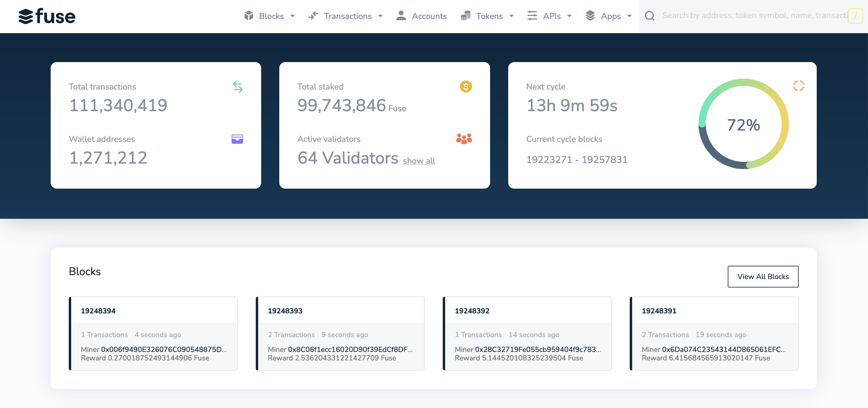This screenshot has width=868, height=408.
Task: Expand the Tokens dropdown arrow
Action: coord(512,16)
